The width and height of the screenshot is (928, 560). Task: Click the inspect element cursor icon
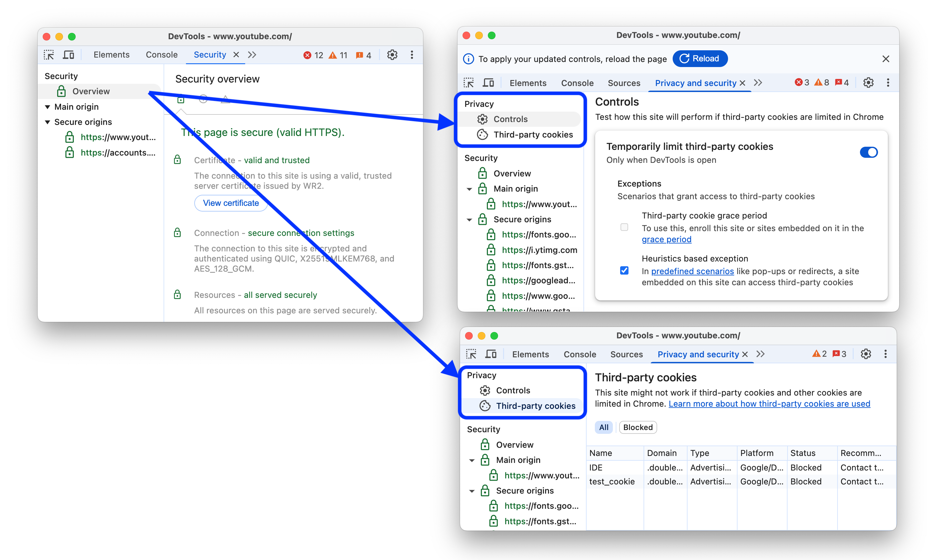tap(52, 55)
